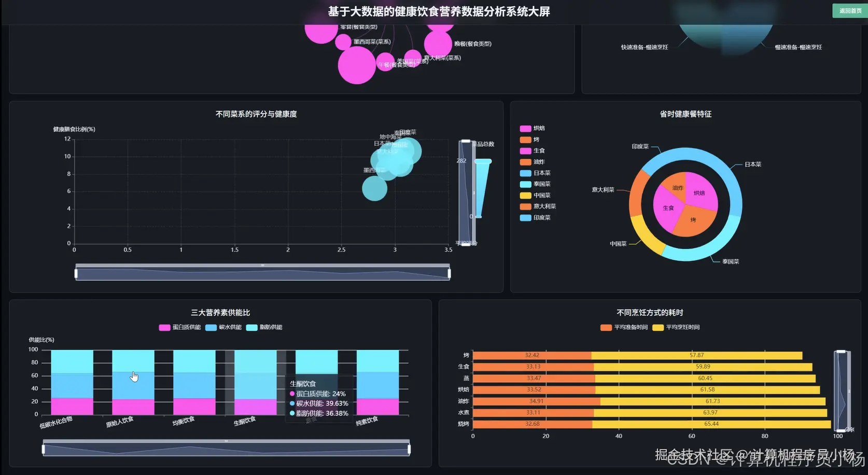This screenshot has width=868, height=475.
Task: Click the 平均烹饪时间 legend marker icon
Action: [x=659, y=327]
